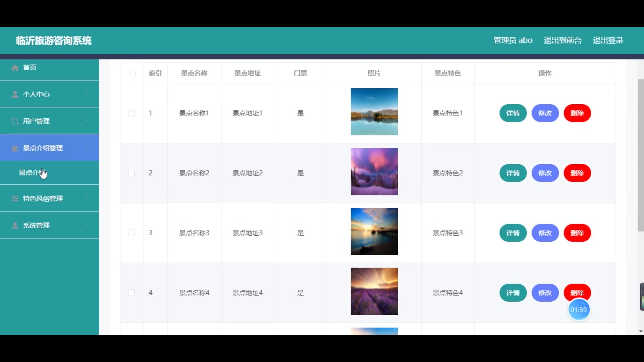Viewport: 644px width, 362px height.
Task: Expand the 系统管理 chevron
Action: coord(87,225)
